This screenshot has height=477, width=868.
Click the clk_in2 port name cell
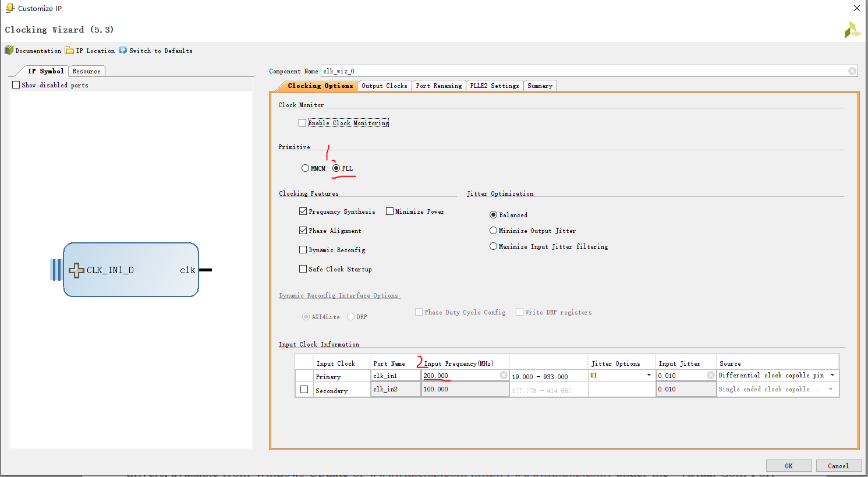coord(396,389)
